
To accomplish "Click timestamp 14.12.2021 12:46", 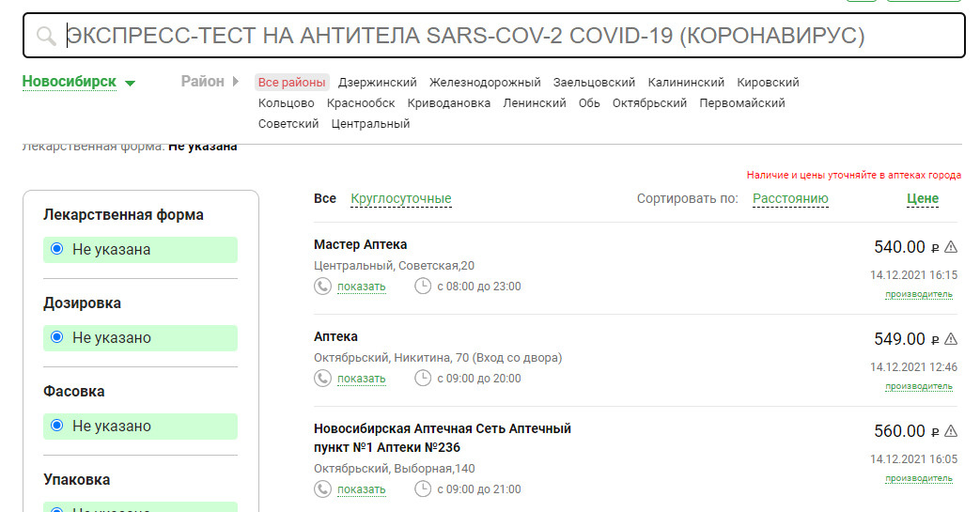I will pyautogui.click(x=913, y=367).
